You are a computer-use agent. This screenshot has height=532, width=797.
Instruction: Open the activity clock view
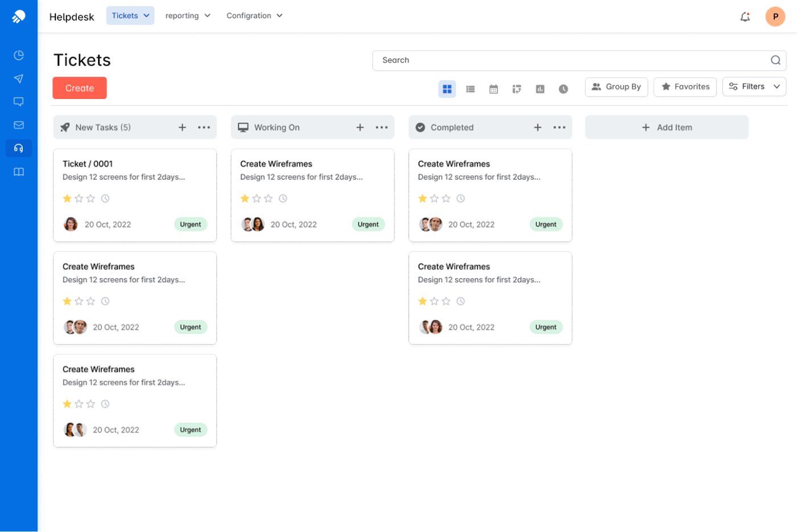(x=563, y=89)
